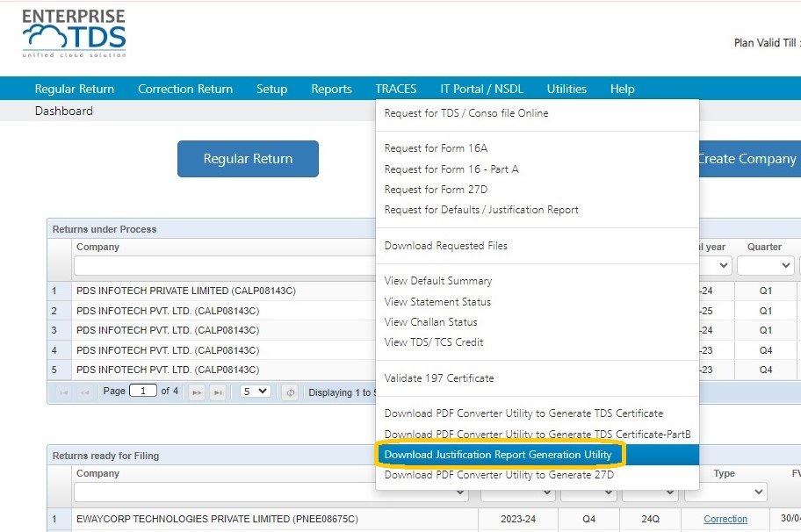This screenshot has height=532, width=801.
Task: Refresh the Returns under Process grid
Action: [290, 392]
